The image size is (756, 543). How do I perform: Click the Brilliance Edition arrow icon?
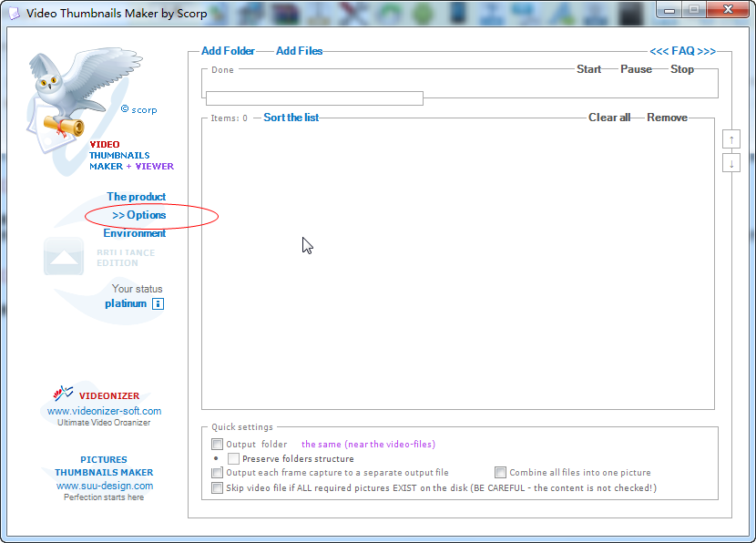[x=64, y=258]
